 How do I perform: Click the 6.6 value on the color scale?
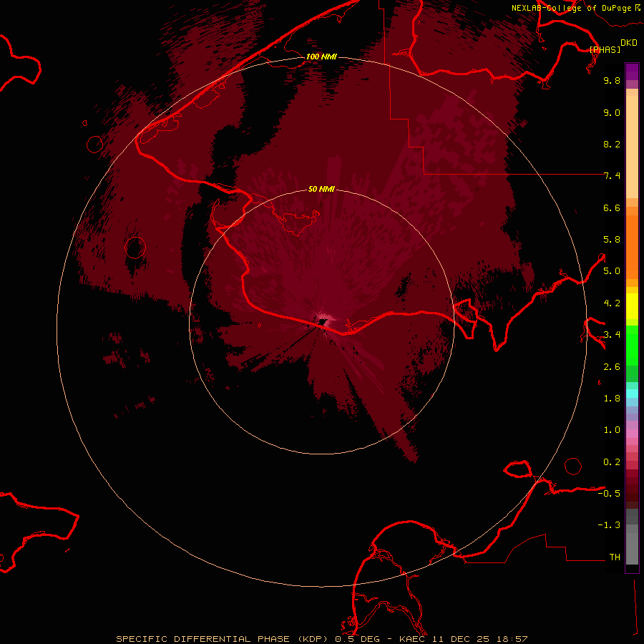pos(612,208)
